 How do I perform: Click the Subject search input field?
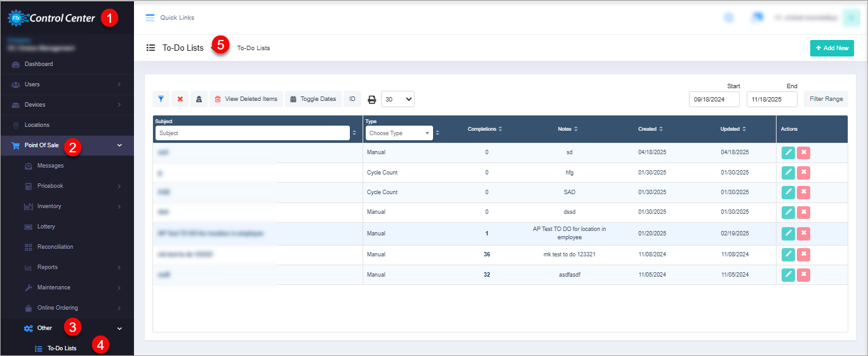click(252, 133)
